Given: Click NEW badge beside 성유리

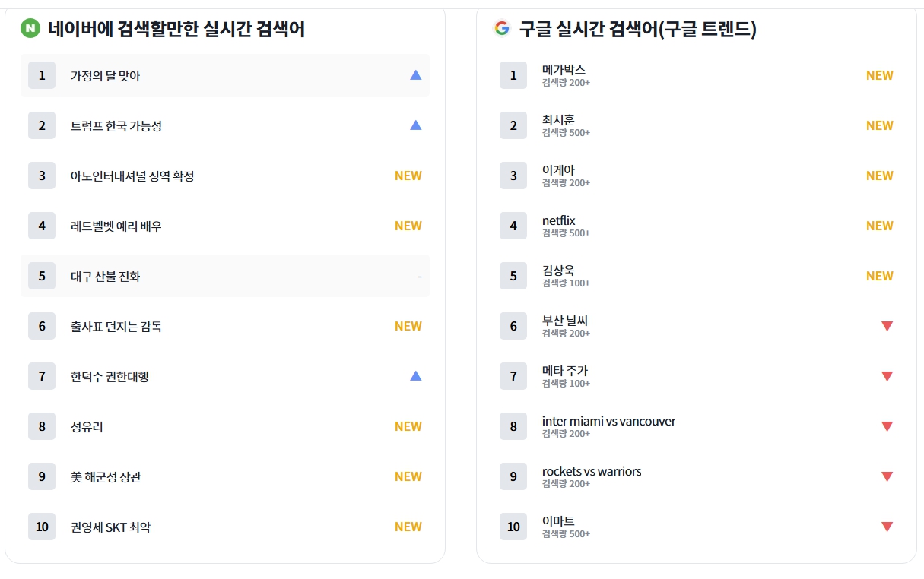Looking at the screenshot, I should pos(408,426).
